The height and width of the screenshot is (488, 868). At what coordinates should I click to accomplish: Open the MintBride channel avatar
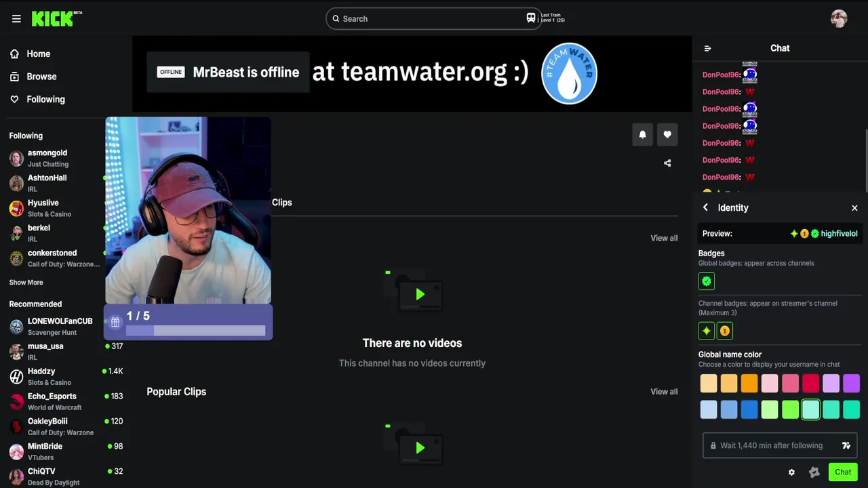16,451
